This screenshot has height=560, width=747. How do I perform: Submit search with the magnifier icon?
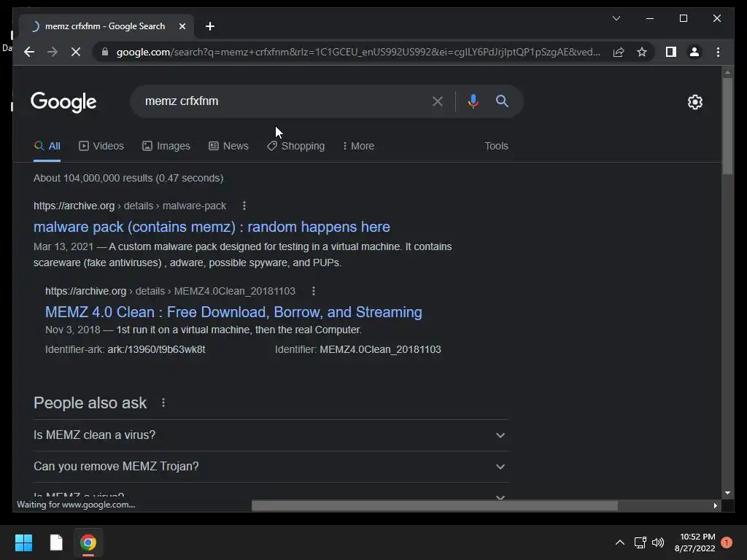(502, 101)
